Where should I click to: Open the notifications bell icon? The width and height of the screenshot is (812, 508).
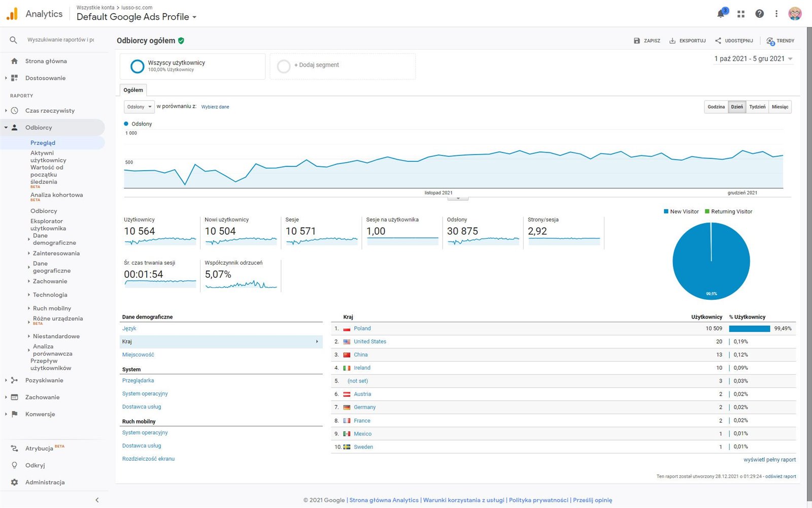pos(721,14)
